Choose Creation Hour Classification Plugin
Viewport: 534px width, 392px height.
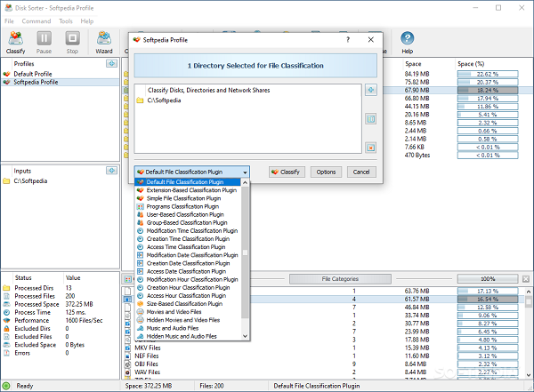pyautogui.click(x=188, y=287)
